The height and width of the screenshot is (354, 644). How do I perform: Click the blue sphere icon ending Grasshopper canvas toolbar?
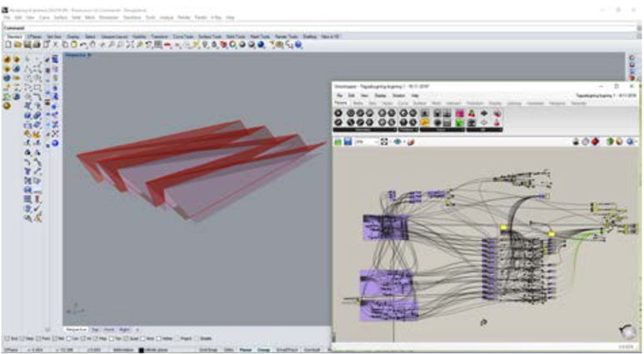(630, 142)
